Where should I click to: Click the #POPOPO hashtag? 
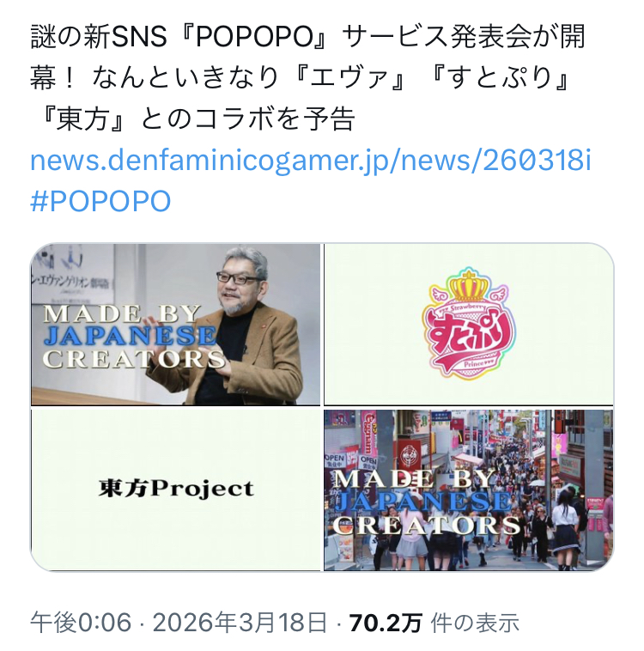coord(100,201)
